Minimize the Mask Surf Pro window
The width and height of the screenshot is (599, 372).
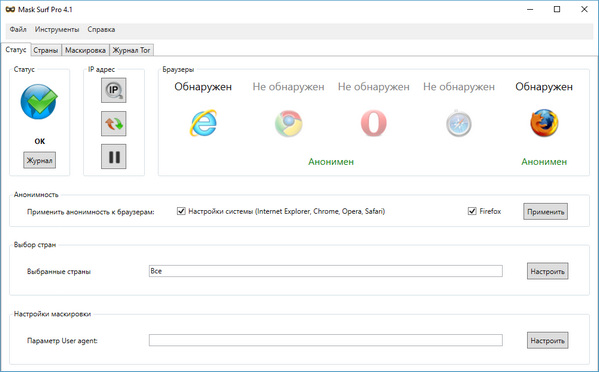tap(530, 10)
